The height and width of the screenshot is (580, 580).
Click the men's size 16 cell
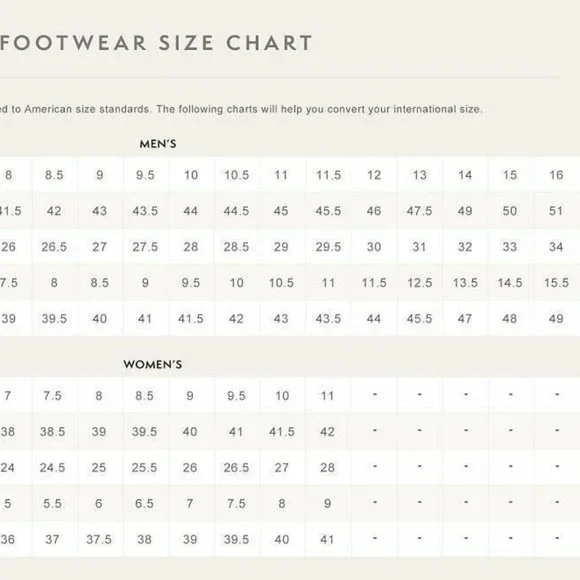pos(556,175)
